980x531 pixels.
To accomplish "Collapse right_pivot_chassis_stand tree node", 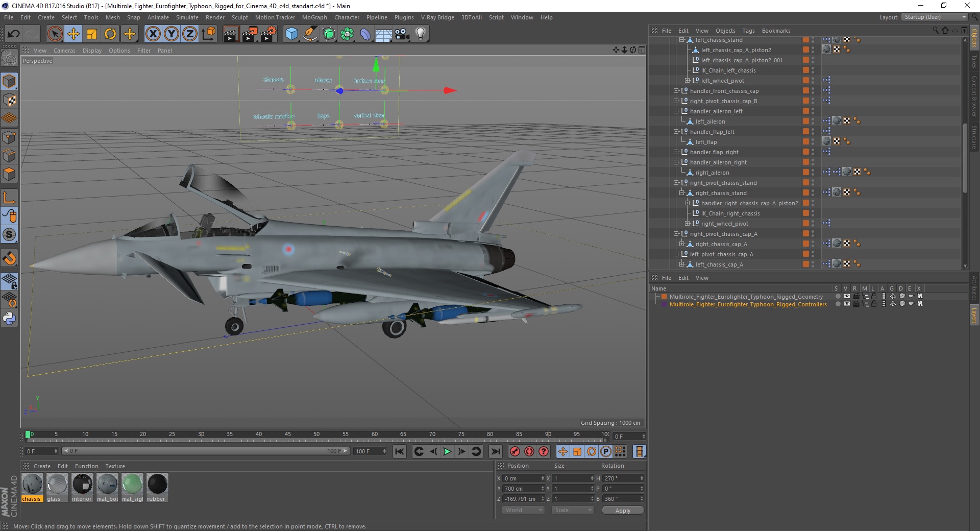I will coord(676,182).
